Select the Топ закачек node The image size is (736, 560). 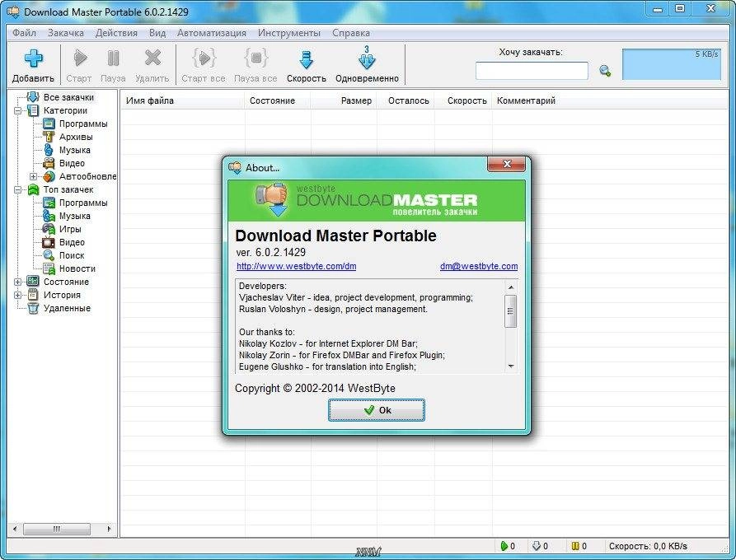click(68, 189)
